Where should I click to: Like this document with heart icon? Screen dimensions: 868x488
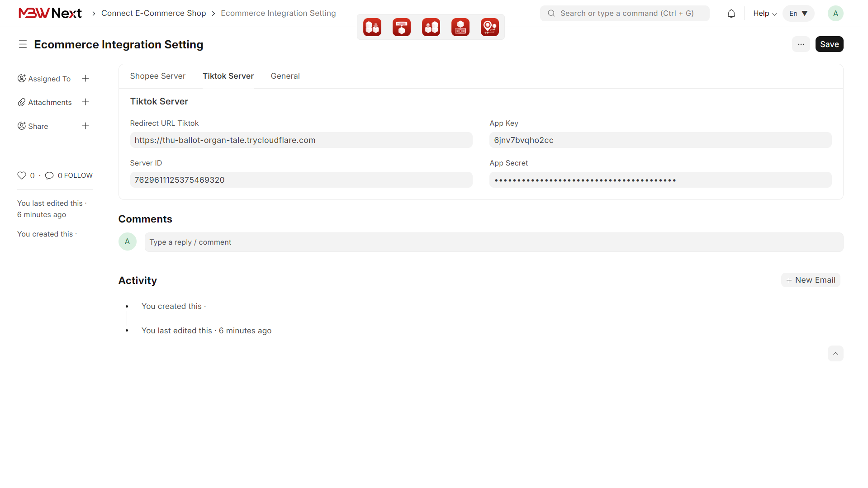point(22,175)
